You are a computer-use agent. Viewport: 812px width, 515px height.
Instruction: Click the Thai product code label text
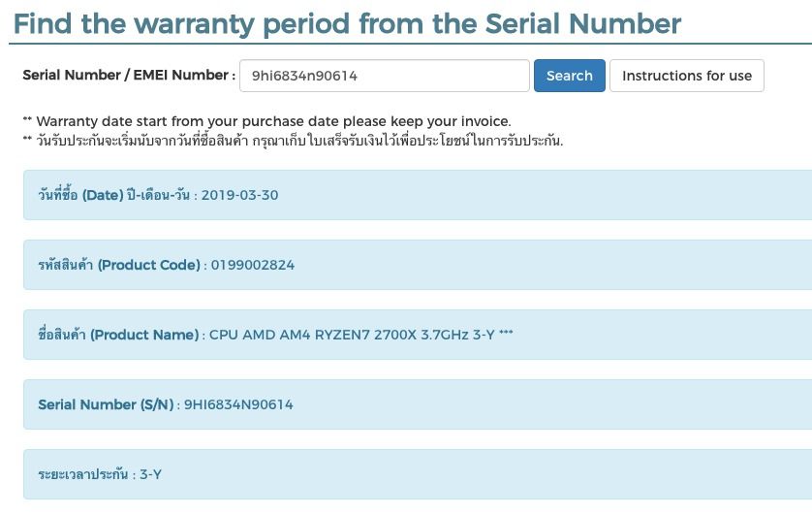pos(65,265)
